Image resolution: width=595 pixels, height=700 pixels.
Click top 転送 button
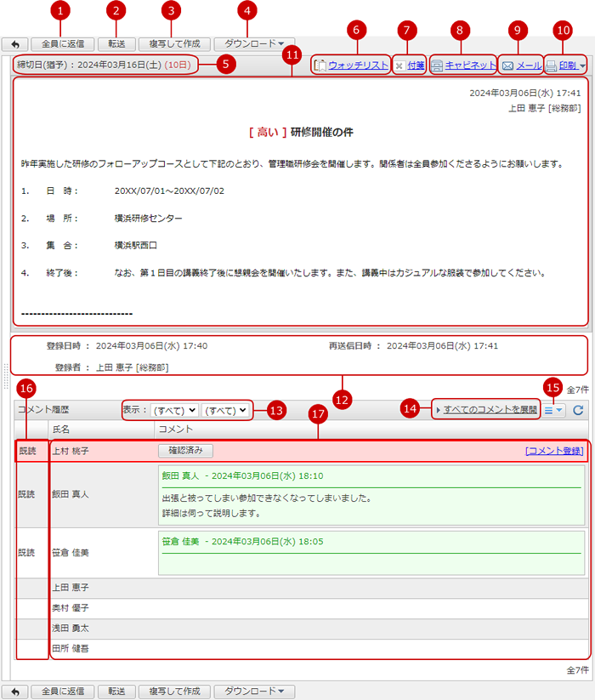point(116,44)
